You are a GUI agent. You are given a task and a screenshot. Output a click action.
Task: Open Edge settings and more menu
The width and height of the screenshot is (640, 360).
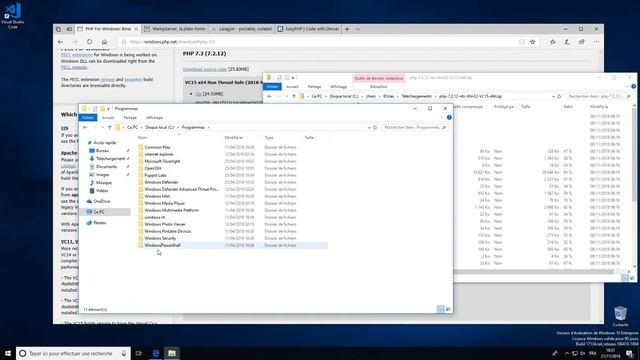pyautogui.click(x=596, y=42)
